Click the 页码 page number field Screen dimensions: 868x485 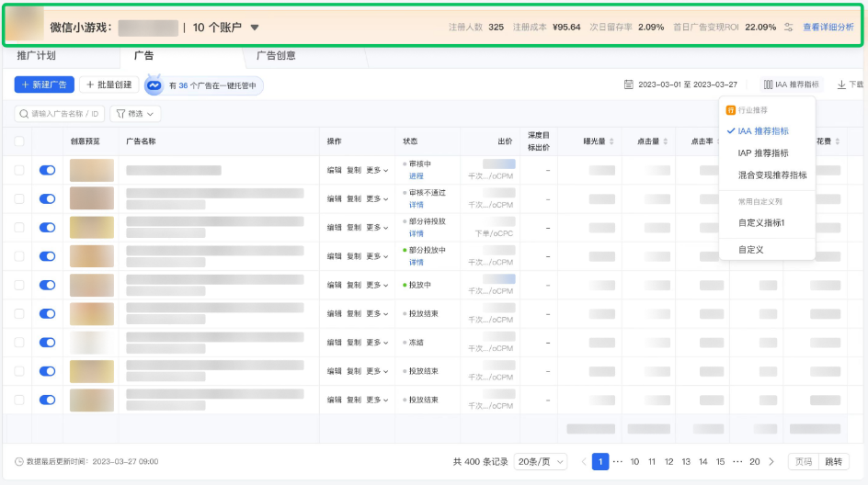[x=804, y=462]
